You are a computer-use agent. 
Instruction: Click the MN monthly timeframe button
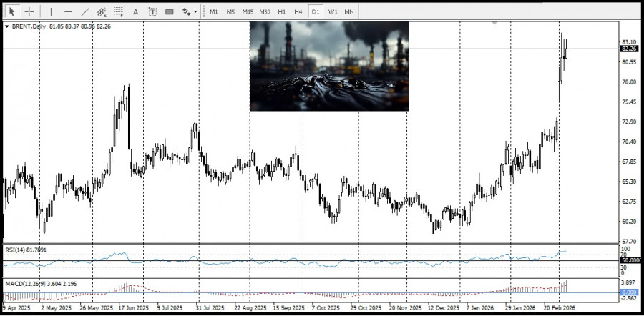pyautogui.click(x=349, y=11)
